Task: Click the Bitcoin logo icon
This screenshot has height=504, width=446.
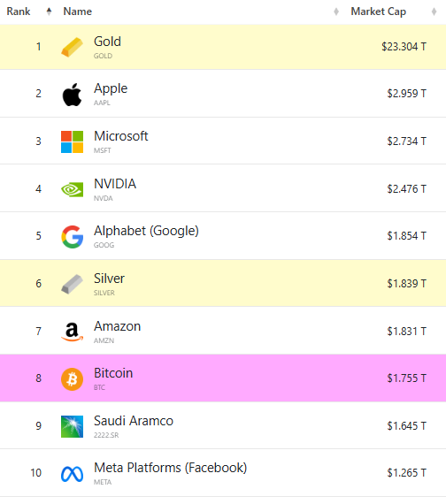Action: coord(72,379)
